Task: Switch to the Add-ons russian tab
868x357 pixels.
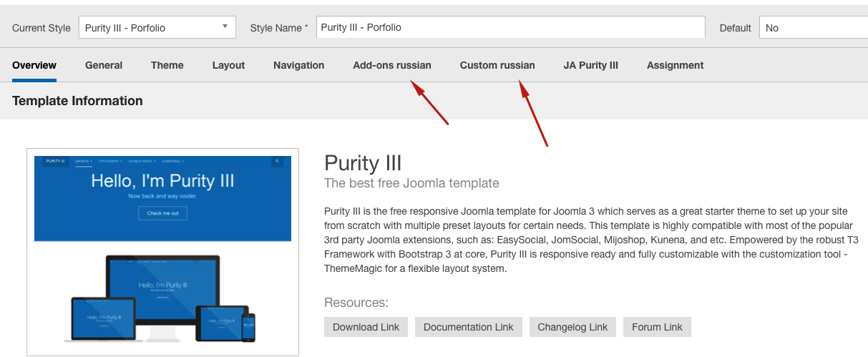Action: (x=392, y=65)
